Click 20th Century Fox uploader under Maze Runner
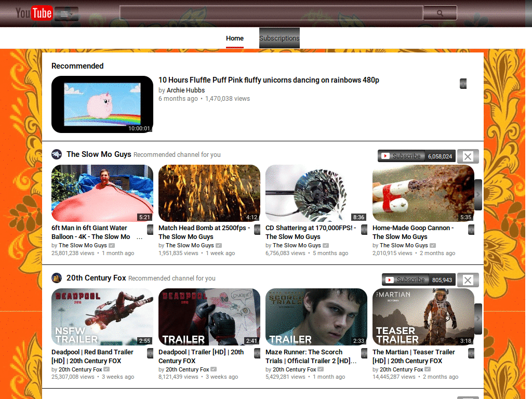 pos(294,369)
